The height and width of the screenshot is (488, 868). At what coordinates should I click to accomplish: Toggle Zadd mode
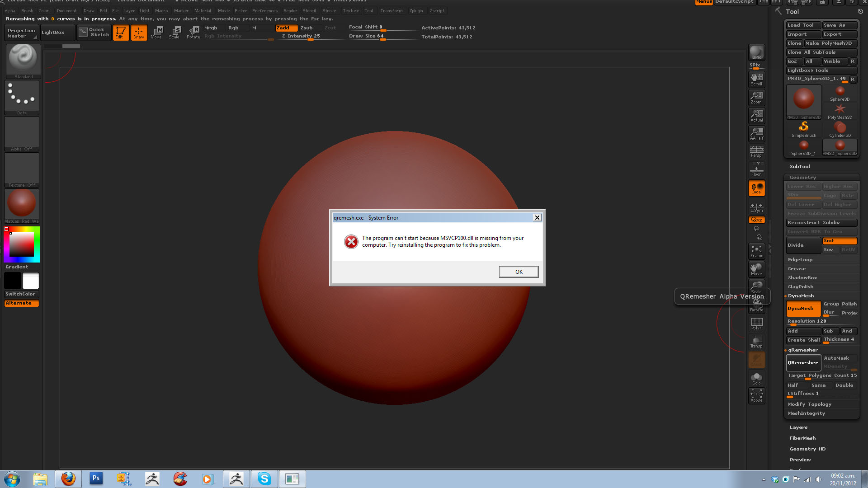click(x=286, y=28)
